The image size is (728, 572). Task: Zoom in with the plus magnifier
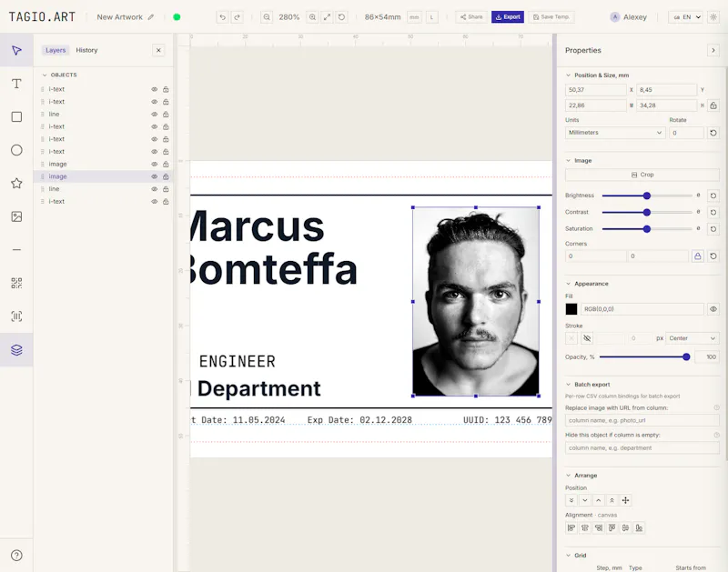312,17
